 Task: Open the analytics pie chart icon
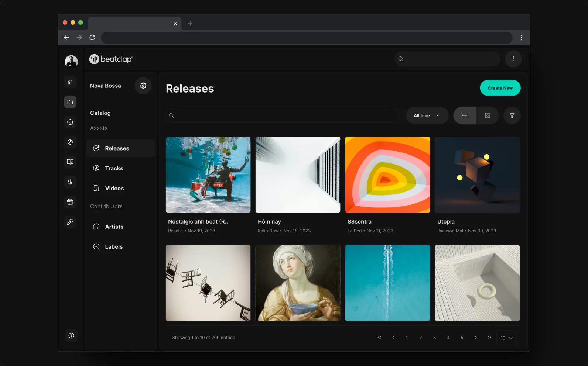point(70,142)
